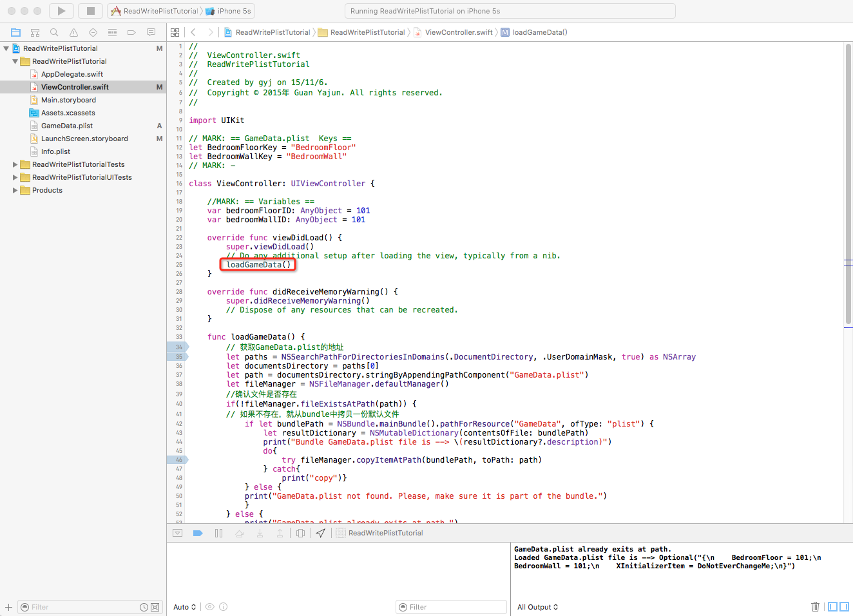Click the variables view Filter field
This screenshot has height=616, width=853.
coord(451,607)
